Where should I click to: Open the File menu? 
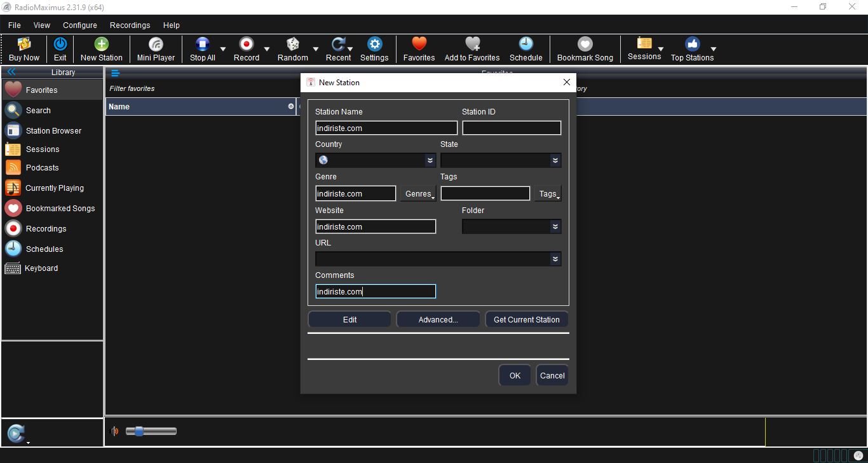click(x=14, y=25)
